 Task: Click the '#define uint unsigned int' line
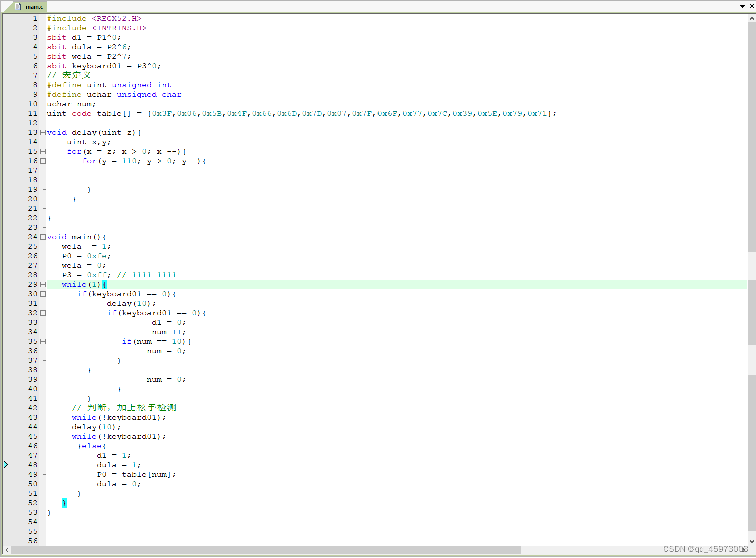109,85
